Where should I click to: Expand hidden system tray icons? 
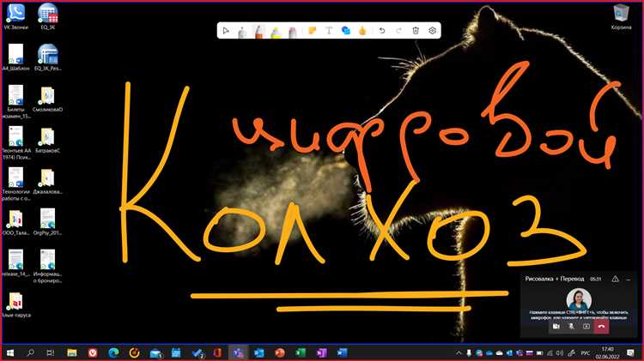click(x=459, y=352)
